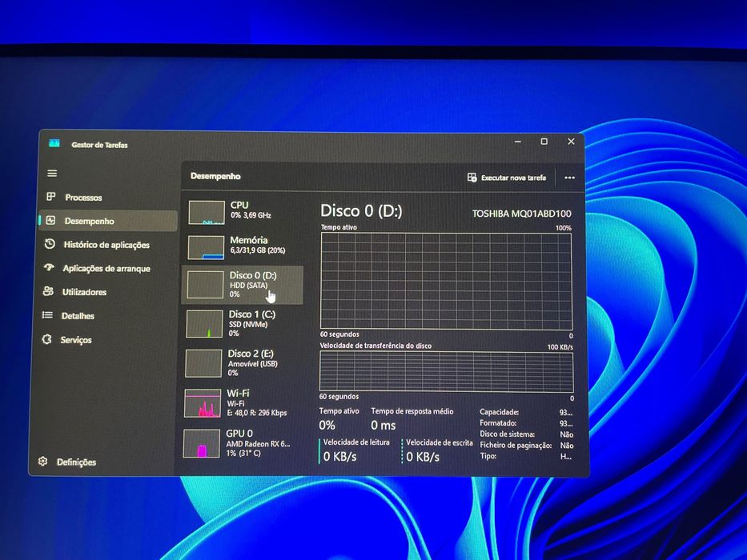Click the Processos sidebar icon
The width and height of the screenshot is (747, 560).
pos(51,197)
